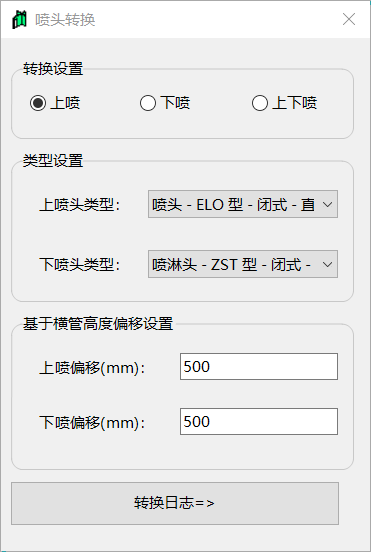The image size is (371, 552).
Task: Select the 下喷 radio option
Action: [148, 103]
